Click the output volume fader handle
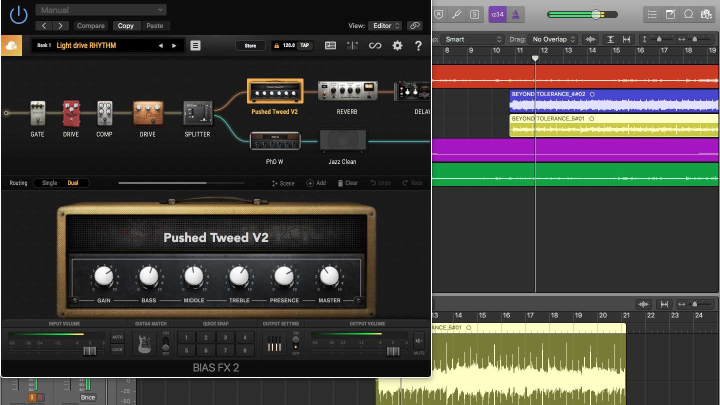This screenshot has width=720, height=405. (393, 351)
